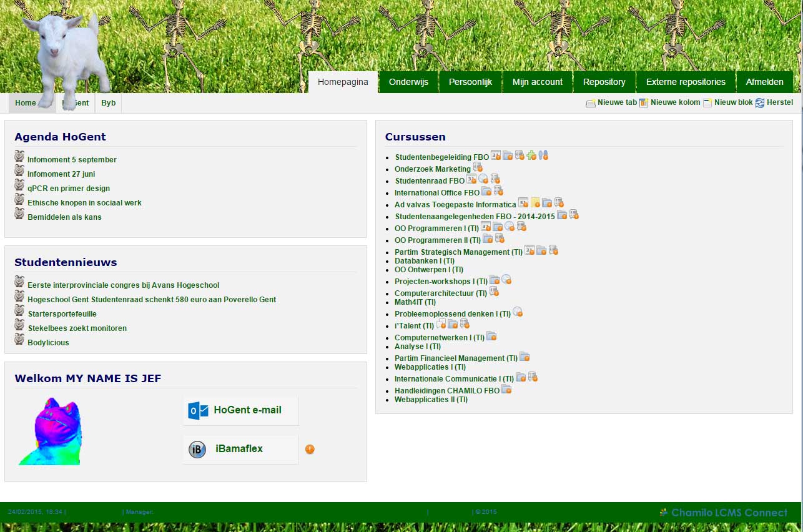
Task: Click the rainbow cat profile picture
Action: pyautogui.click(x=50, y=431)
